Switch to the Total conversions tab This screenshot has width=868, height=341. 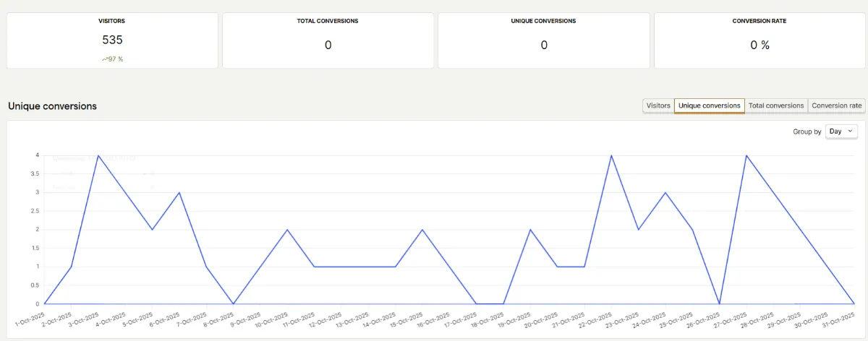pyautogui.click(x=775, y=105)
